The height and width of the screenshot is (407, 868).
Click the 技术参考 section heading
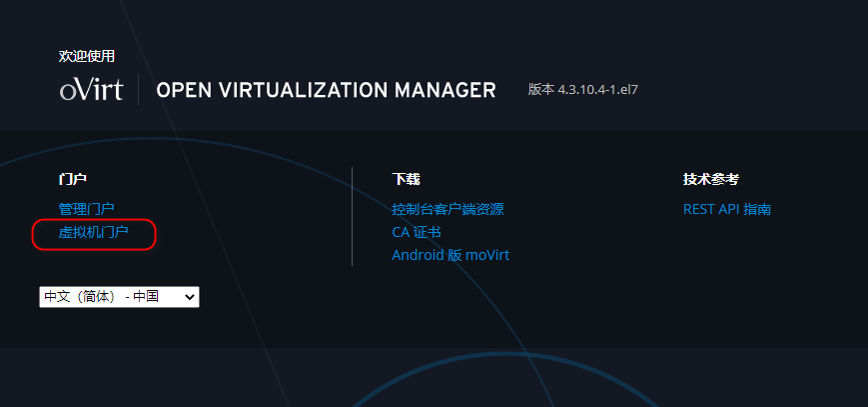711,179
